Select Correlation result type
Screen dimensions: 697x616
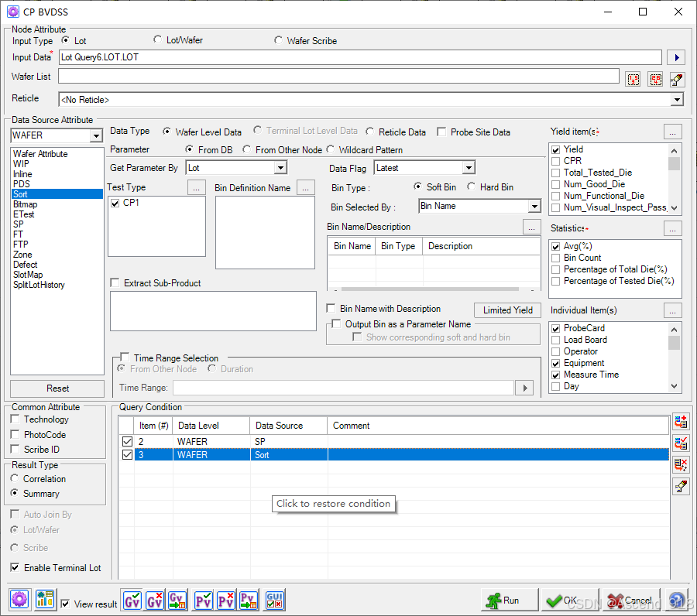click(x=15, y=479)
